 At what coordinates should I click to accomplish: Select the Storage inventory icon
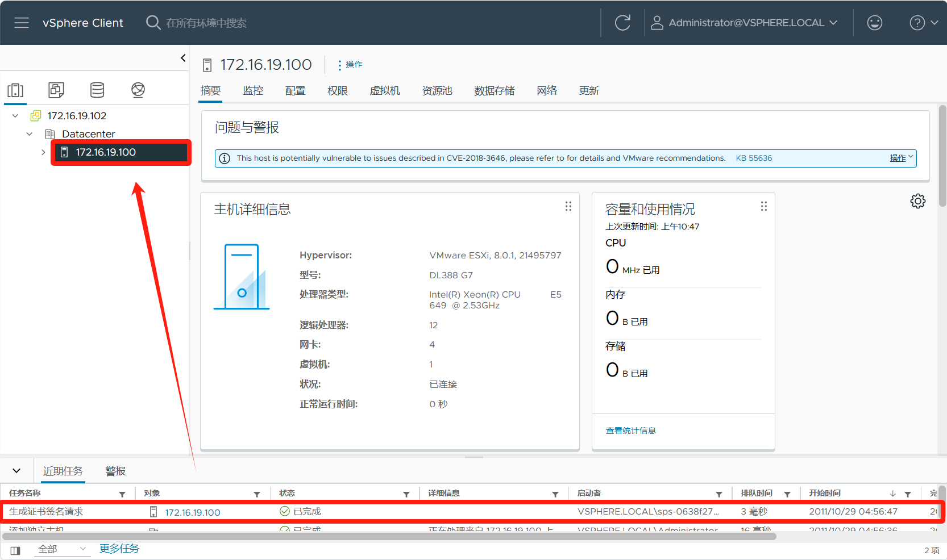coord(97,90)
